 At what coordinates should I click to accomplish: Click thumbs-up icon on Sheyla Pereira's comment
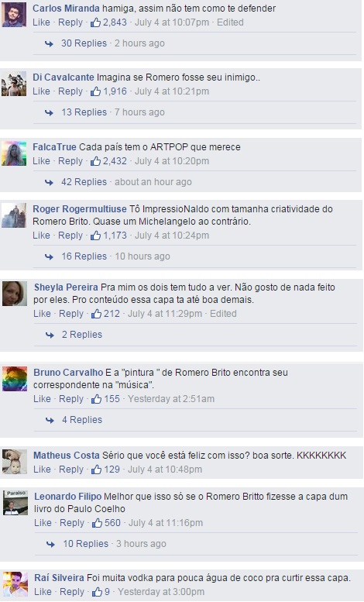tap(96, 314)
